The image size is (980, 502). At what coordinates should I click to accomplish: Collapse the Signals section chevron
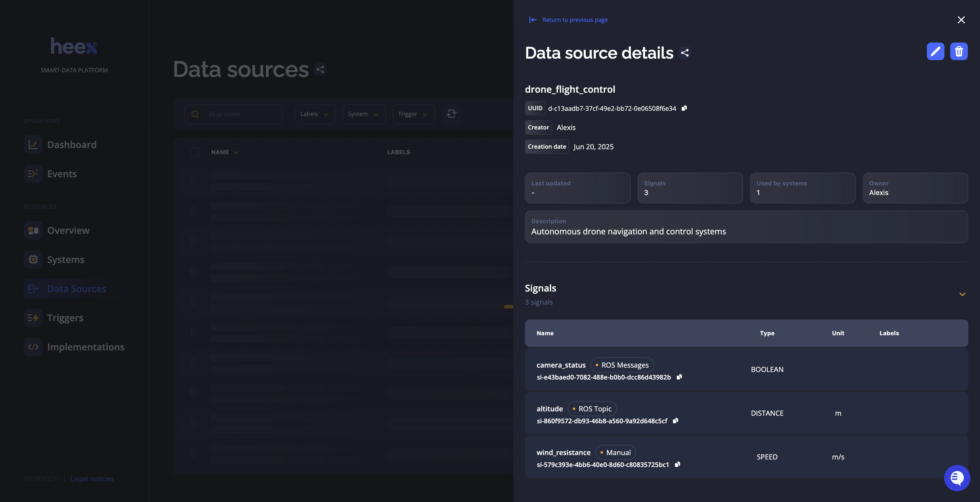963,294
